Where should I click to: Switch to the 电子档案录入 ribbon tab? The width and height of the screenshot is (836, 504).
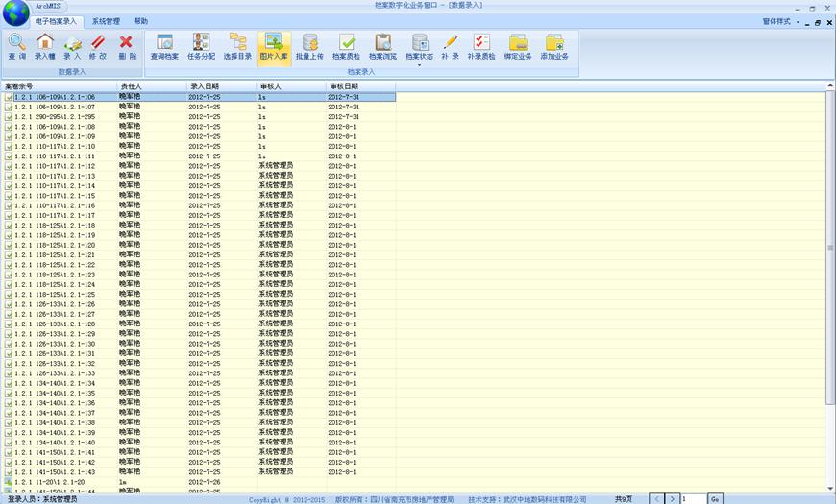56,21
